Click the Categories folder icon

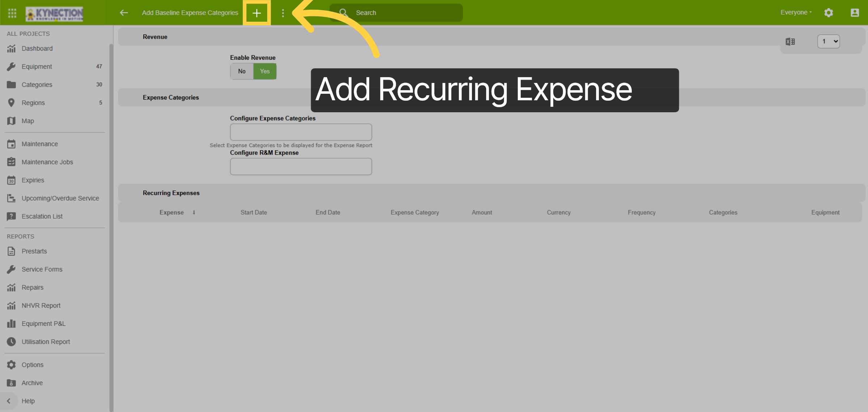tap(11, 85)
